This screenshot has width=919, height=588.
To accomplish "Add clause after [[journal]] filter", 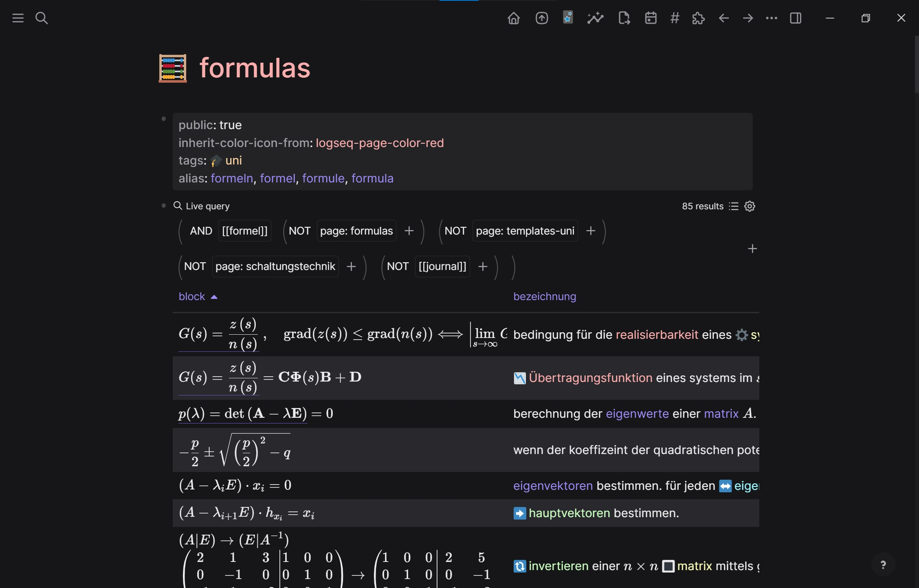I will [x=483, y=266].
